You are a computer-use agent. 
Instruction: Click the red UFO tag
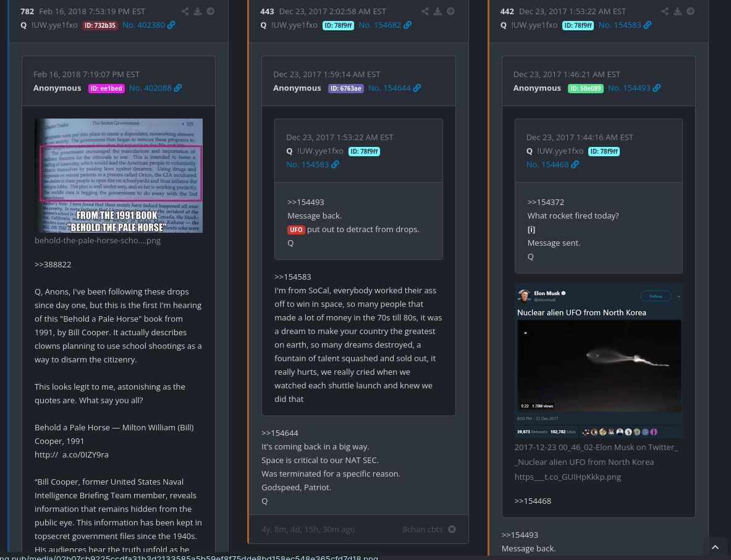pyautogui.click(x=296, y=230)
